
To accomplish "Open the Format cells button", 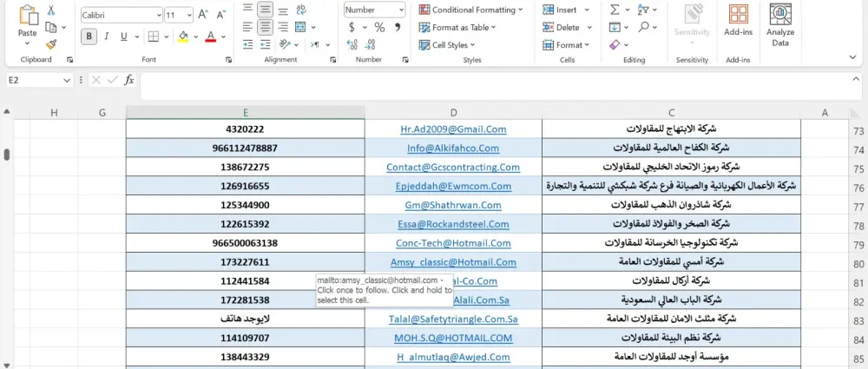I will 566,45.
